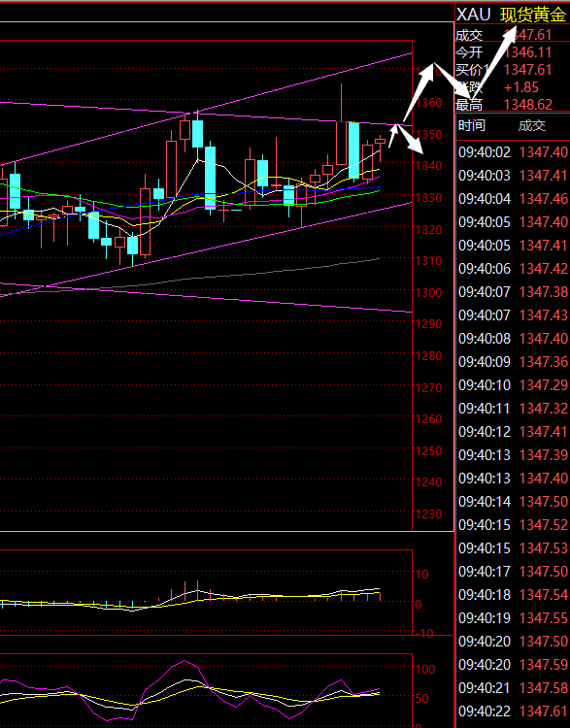This screenshot has width=570, height=728.
Task: Select the 09:40:13 tick priced 1347.39
Action: coord(513,455)
